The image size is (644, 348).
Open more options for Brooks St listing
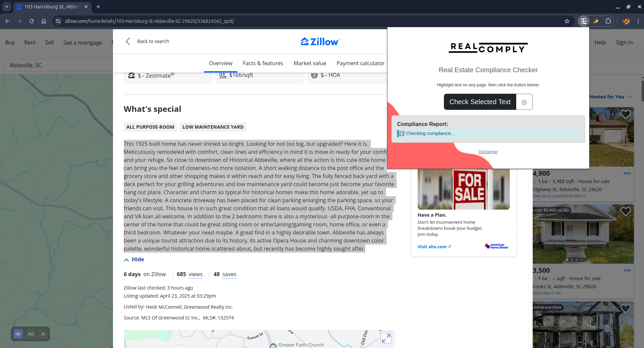tap(627, 270)
